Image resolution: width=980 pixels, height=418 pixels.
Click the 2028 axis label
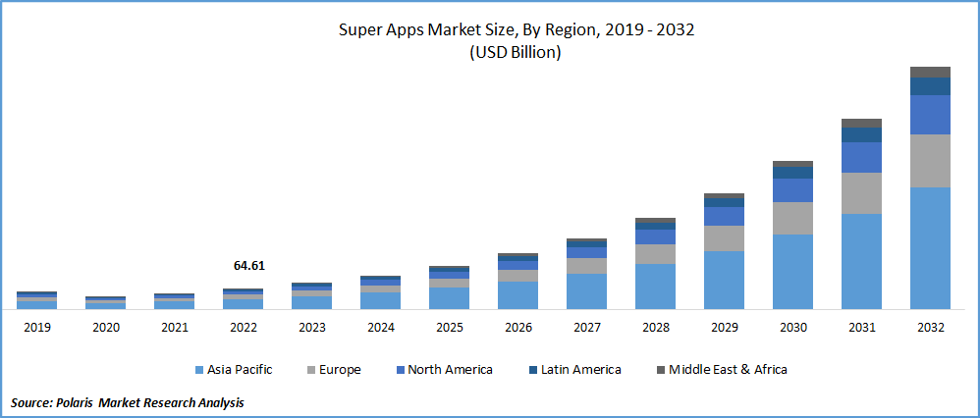click(x=656, y=328)
